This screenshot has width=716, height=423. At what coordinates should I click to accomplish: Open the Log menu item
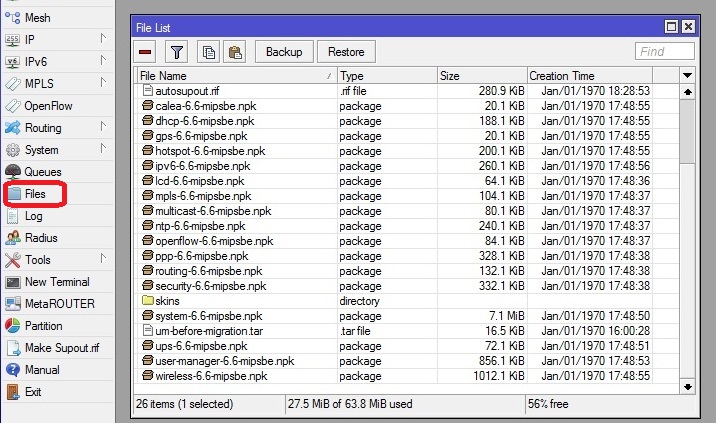[33, 216]
